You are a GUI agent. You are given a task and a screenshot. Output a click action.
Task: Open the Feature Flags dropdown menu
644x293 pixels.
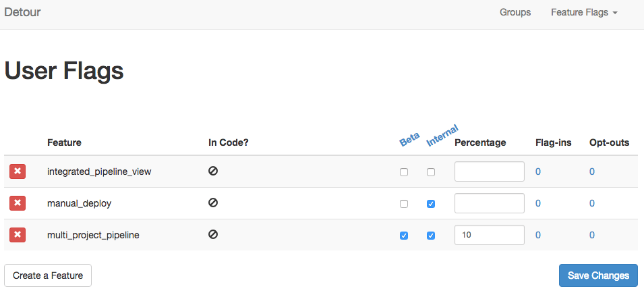pos(584,13)
